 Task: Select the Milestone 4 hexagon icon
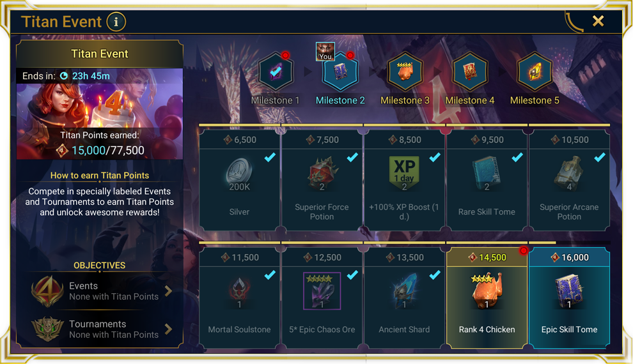pyautogui.click(x=469, y=72)
